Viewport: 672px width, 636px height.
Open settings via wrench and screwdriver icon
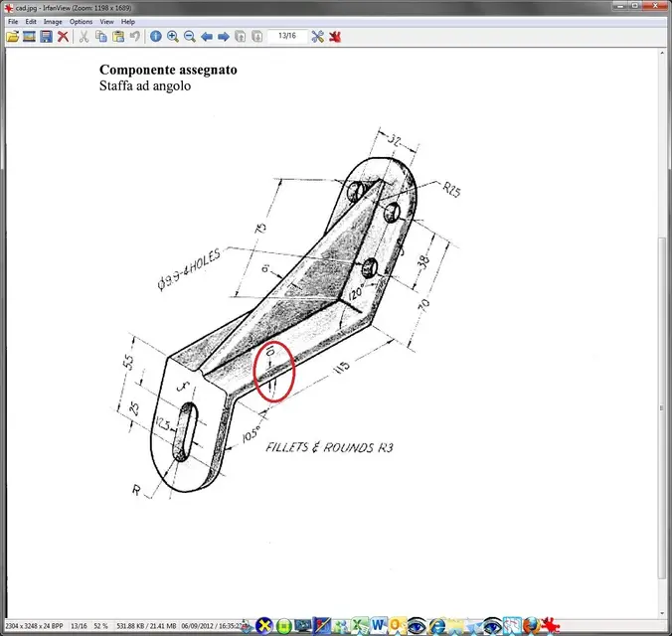coord(317,37)
